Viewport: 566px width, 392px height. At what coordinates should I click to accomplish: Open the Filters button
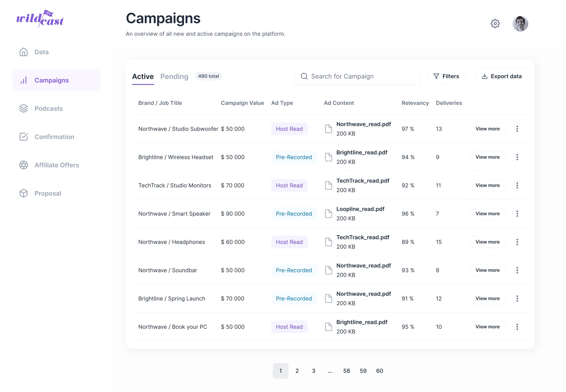tap(446, 76)
